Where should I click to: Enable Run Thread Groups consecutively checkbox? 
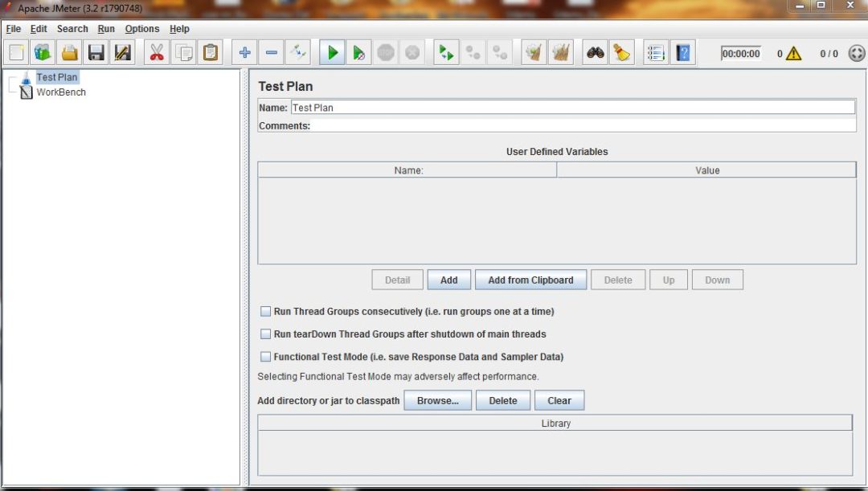point(266,312)
